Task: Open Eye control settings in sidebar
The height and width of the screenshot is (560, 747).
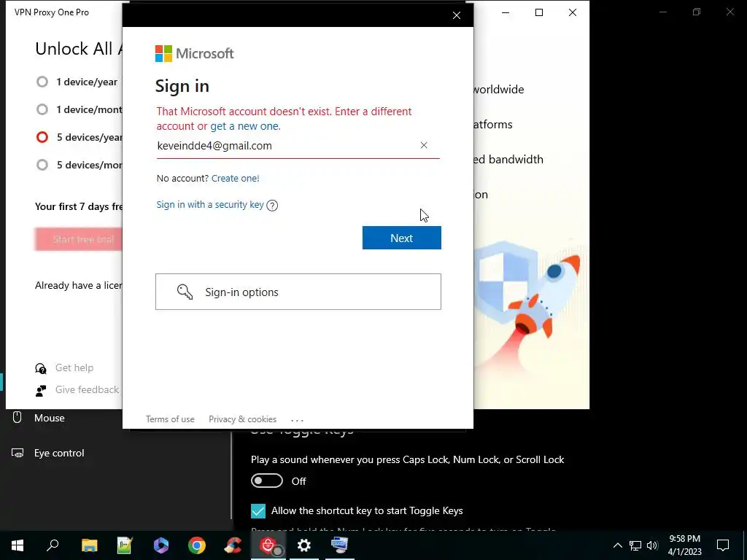Action: [x=59, y=454]
